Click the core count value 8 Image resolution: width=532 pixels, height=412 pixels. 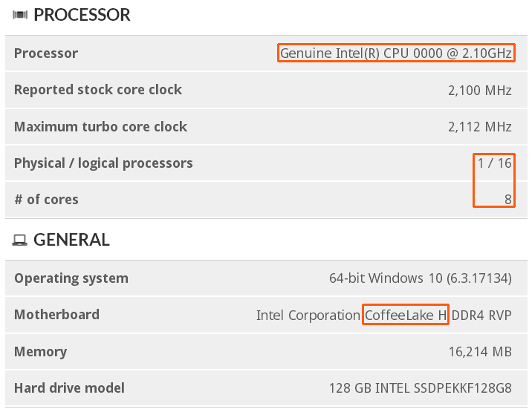tap(507, 200)
